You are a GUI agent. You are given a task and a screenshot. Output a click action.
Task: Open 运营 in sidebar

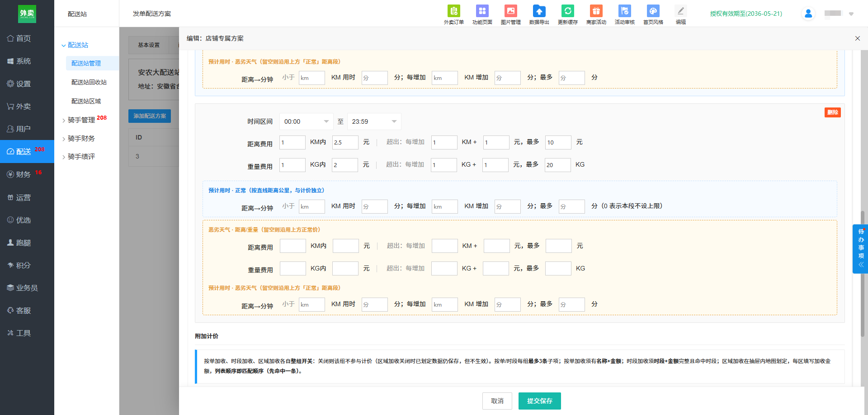pos(27,197)
